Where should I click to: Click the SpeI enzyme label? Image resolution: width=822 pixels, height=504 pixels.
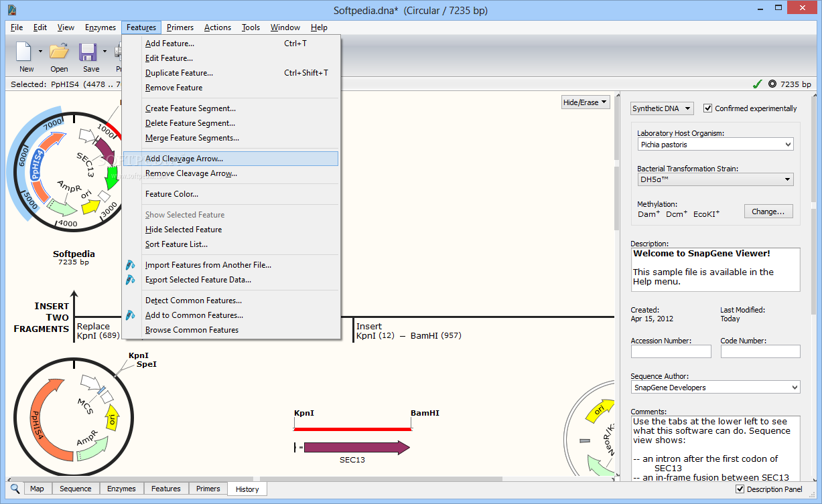147,365
